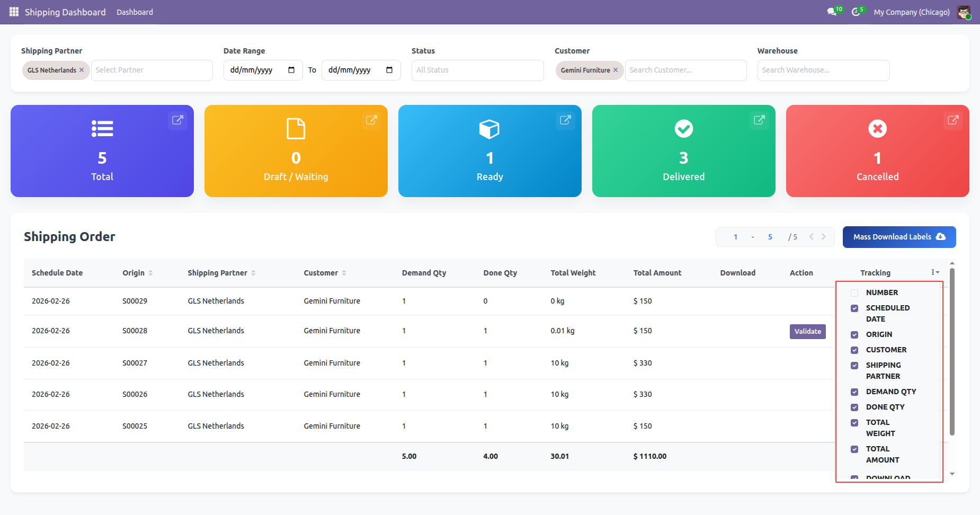
Task: Open the activities clock icon
Action: [x=856, y=12]
